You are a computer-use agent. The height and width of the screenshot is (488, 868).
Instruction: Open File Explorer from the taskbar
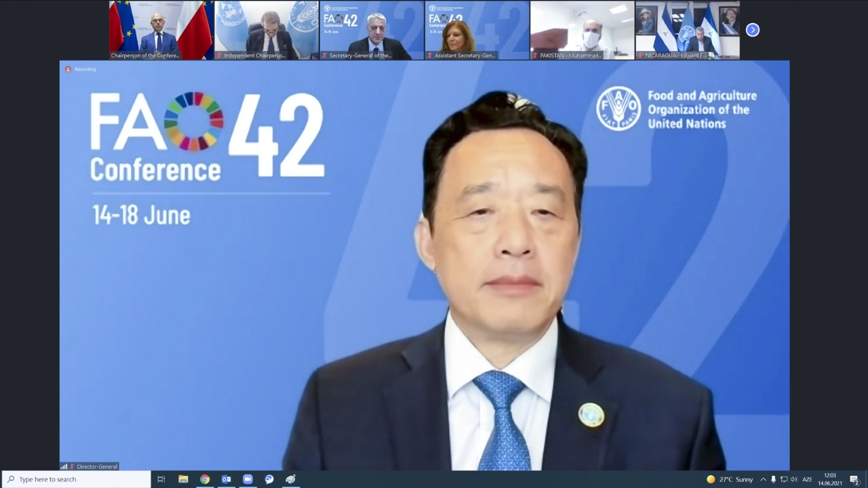183,479
